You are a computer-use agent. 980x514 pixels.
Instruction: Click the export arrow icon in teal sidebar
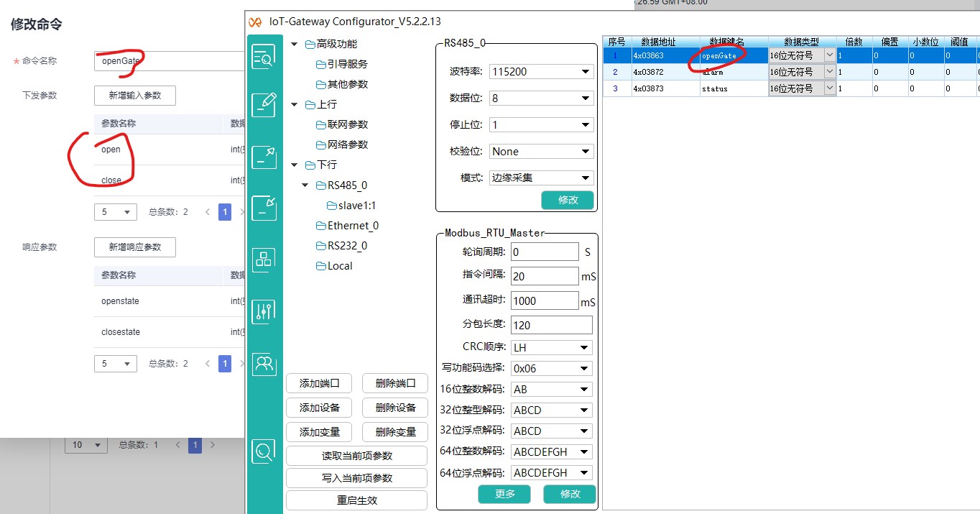pyautogui.click(x=264, y=157)
